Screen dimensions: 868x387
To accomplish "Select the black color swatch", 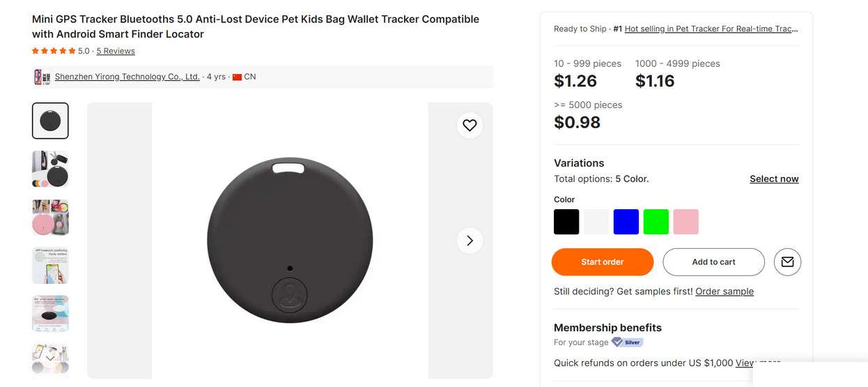I will coord(566,222).
